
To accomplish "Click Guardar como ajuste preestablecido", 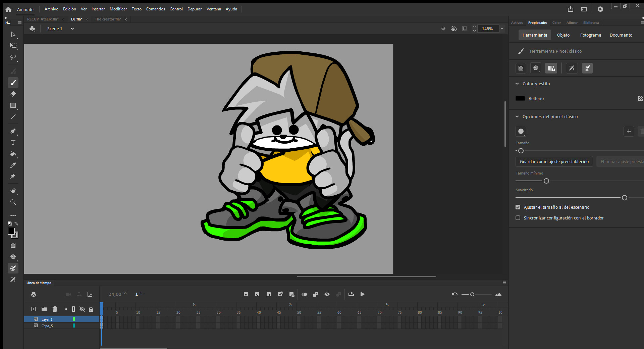I will (554, 161).
